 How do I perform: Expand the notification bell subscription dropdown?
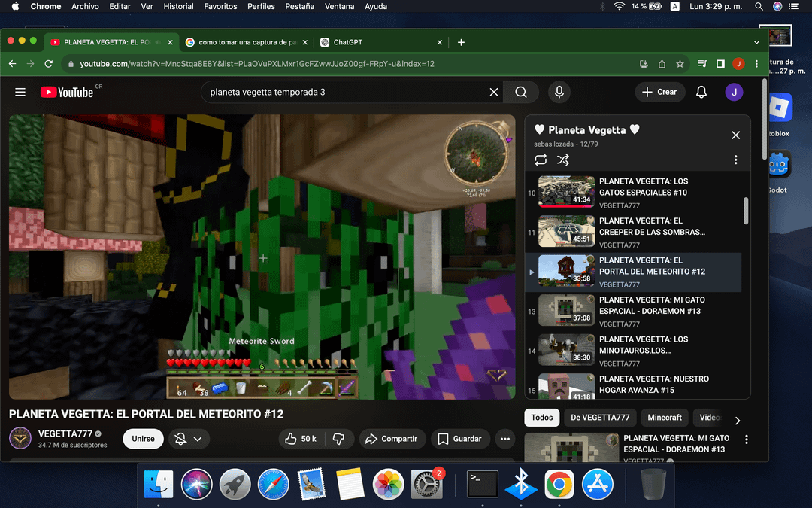pyautogui.click(x=189, y=439)
